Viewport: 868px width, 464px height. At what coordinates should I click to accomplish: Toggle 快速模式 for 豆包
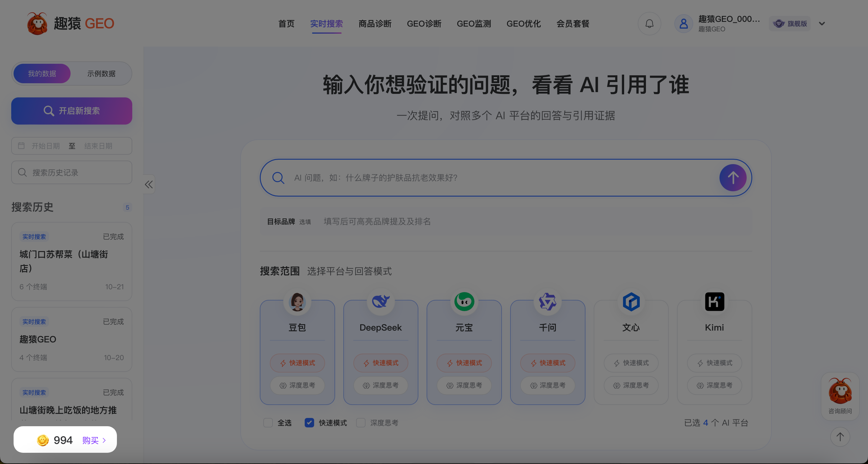(x=297, y=363)
